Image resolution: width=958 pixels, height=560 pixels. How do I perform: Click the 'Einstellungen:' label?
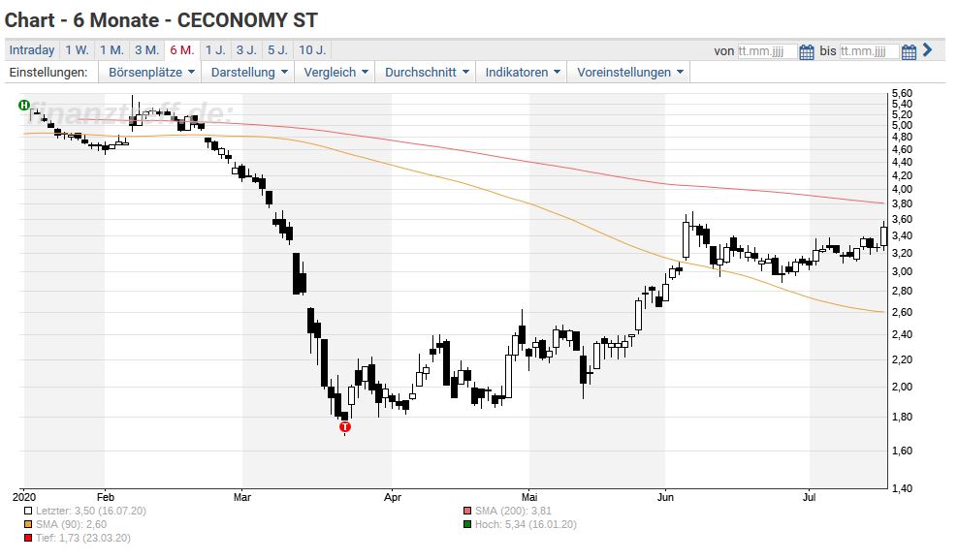coord(48,72)
